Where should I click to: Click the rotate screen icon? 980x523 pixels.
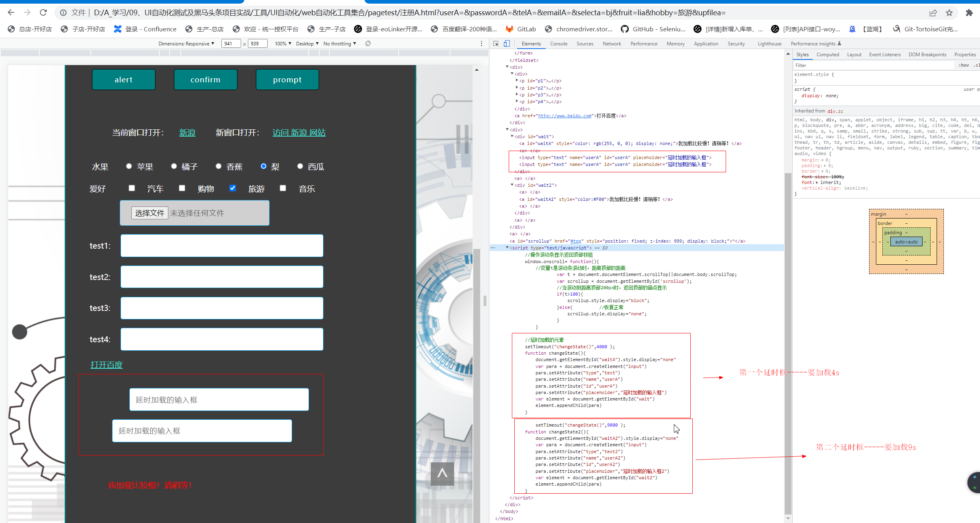(368, 43)
